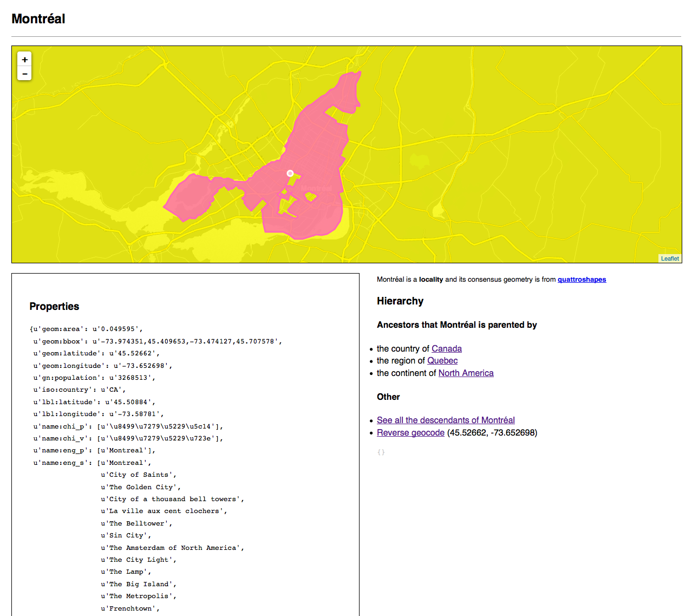
Task: Click 'Ancestors that Montréal is parented by'
Action: click(x=457, y=325)
